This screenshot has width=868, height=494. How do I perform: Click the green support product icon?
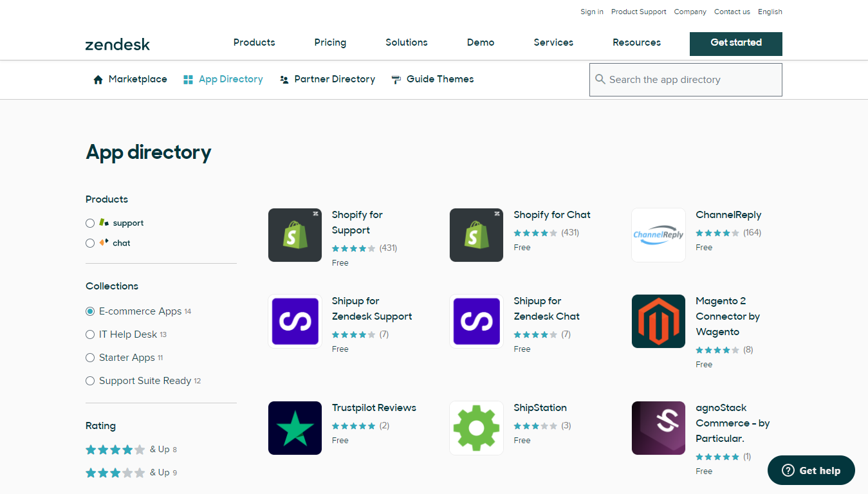coord(104,223)
